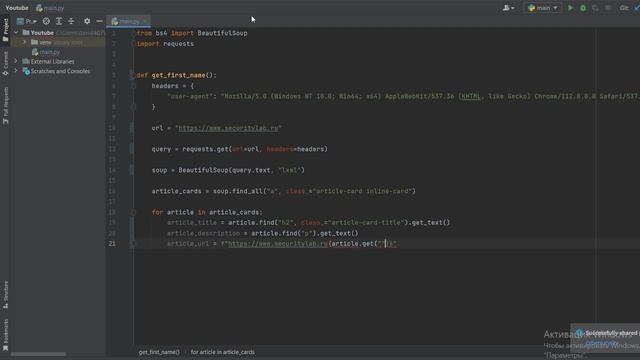The width and height of the screenshot is (640, 360).
Task: Click 'article_cards' in the find_all line
Action: pos(176,191)
